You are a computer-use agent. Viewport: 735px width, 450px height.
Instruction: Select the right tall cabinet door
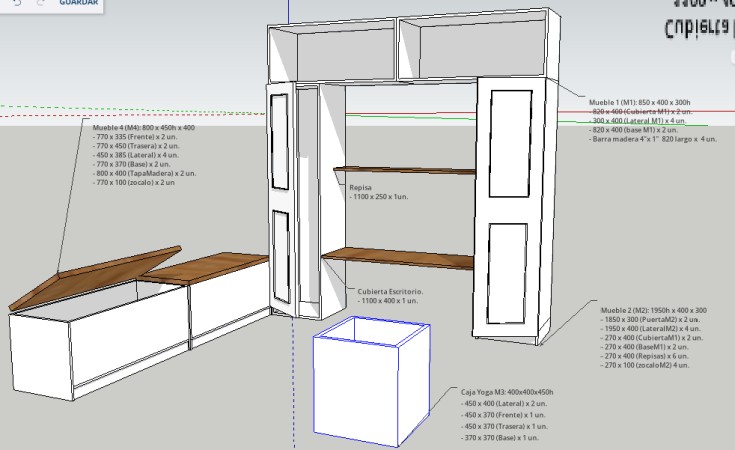509,206
